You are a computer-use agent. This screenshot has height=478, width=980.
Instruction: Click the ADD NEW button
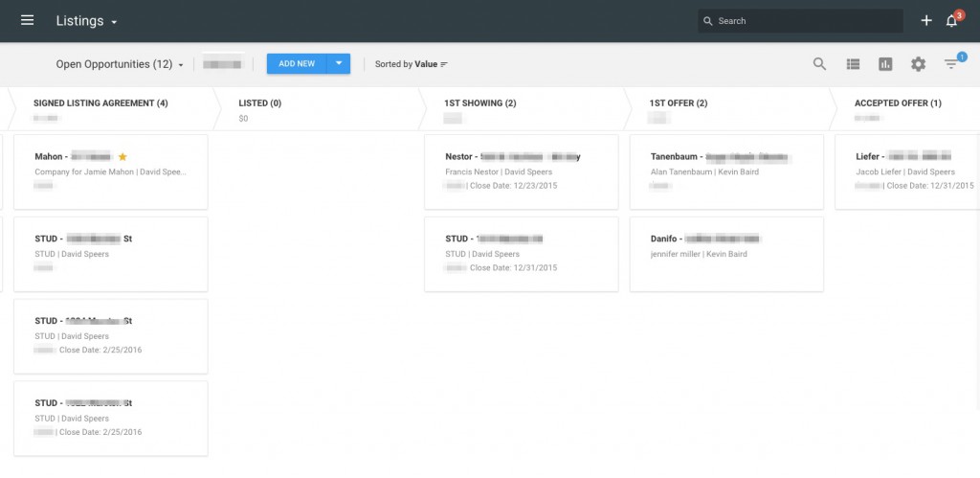(297, 64)
